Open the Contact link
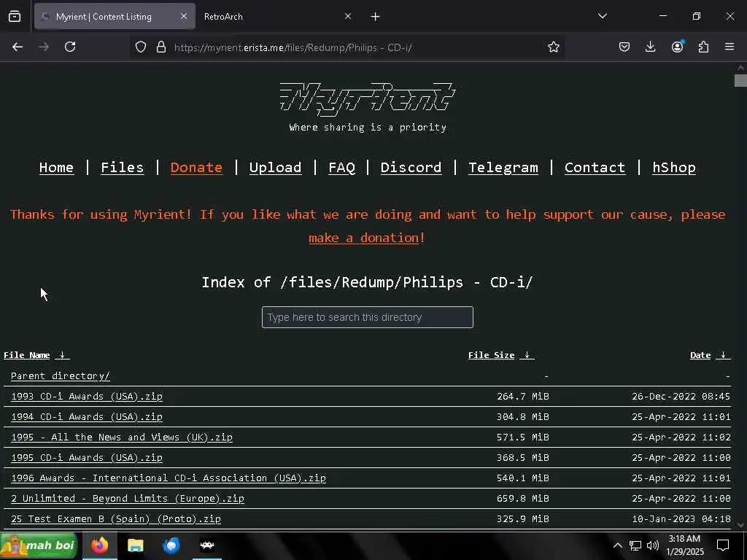Viewport: 747px width, 560px height. 595,167
